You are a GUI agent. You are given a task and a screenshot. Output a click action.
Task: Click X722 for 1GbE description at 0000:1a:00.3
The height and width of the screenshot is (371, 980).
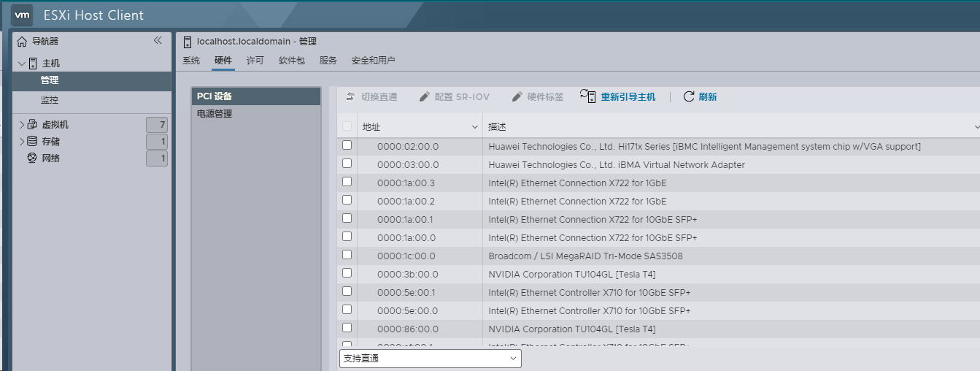point(577,183)
